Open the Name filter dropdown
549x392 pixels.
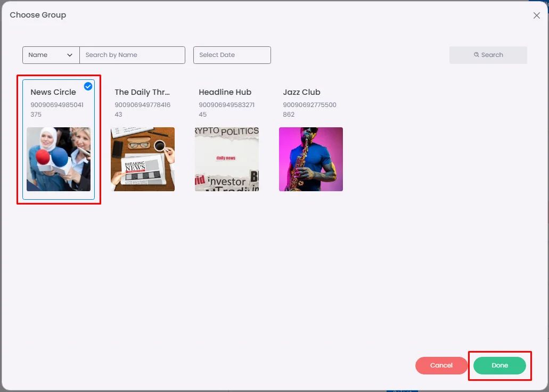(x=51, y=55)
